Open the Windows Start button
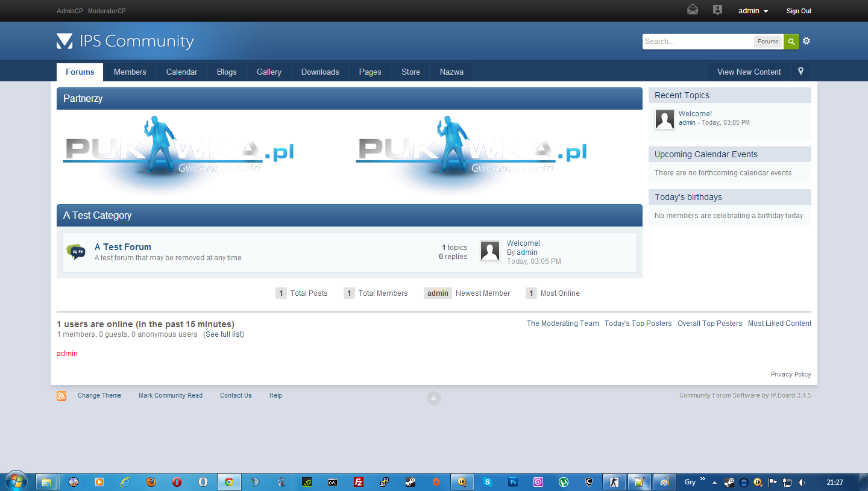 click(x=16, y=481)
